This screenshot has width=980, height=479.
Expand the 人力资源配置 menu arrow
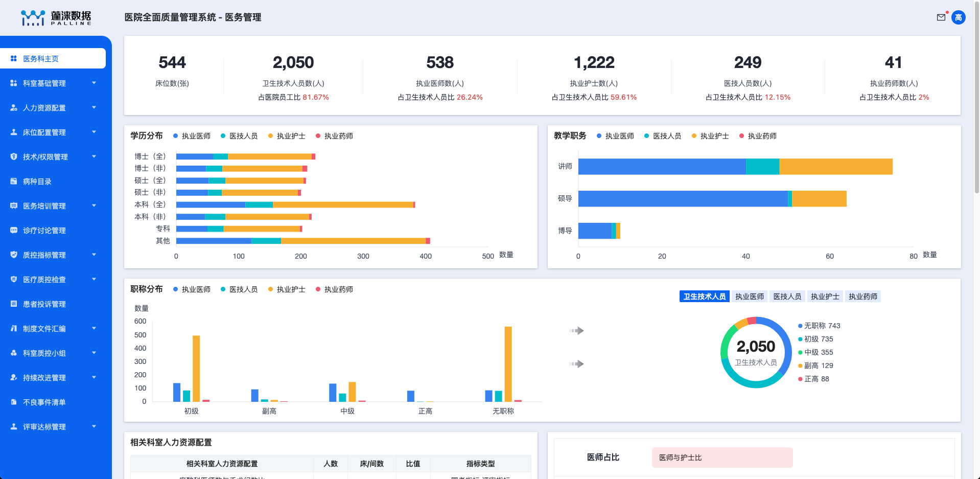coord(94,107)
